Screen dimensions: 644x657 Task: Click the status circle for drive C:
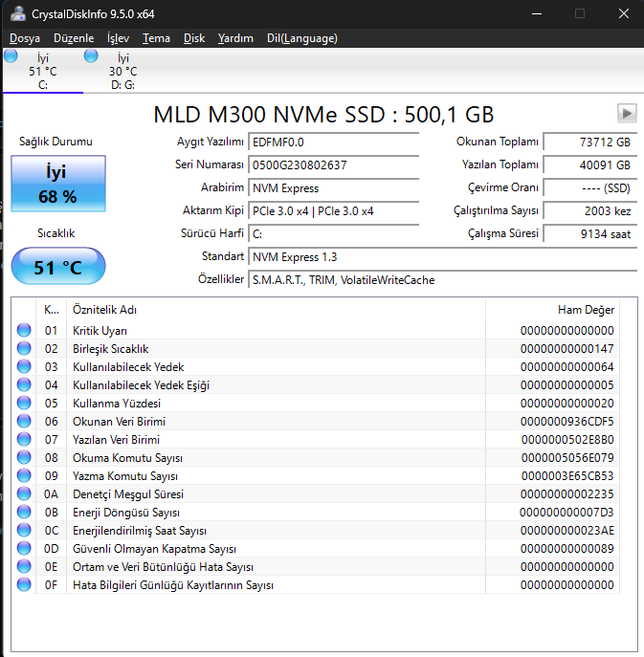point(11,55)
